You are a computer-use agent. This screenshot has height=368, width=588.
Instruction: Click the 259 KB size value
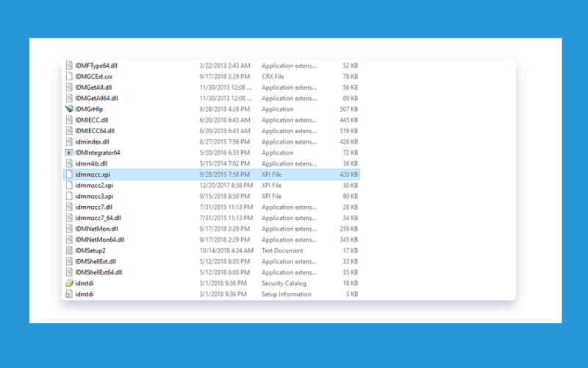pos(348,229)
